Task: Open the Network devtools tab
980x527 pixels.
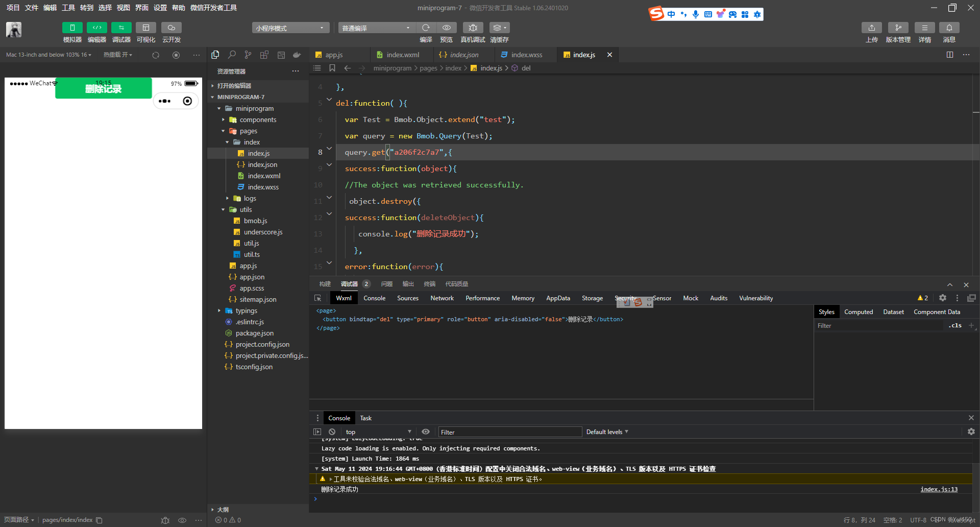Action: [442, 298]
